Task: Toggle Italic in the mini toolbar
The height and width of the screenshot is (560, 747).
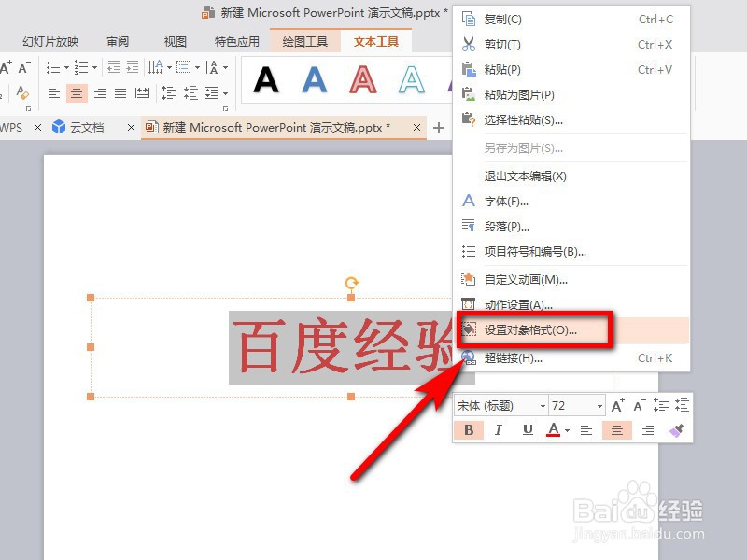Action: point(499,430)
